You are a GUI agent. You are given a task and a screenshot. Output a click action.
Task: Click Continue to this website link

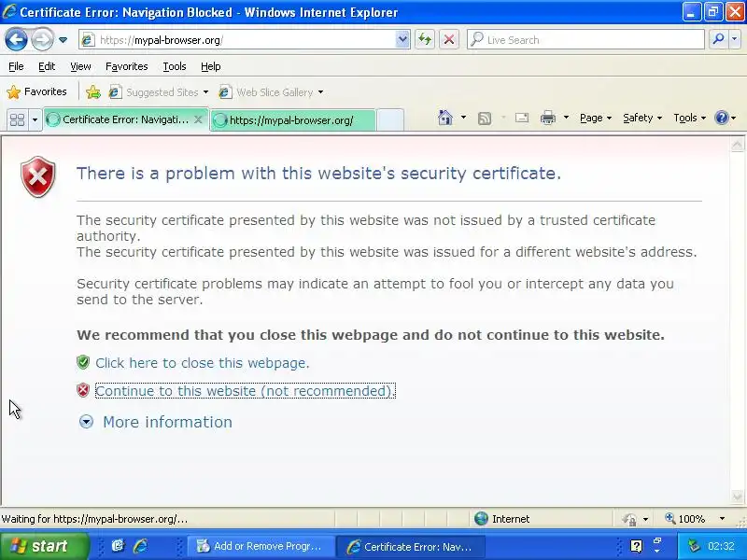[x=246, y=391]
